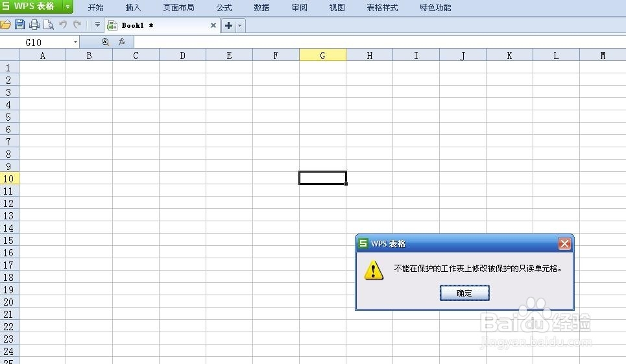626x364 pixels.
Task: Open the 开始 ribbon tab
Action: [96, 8]
